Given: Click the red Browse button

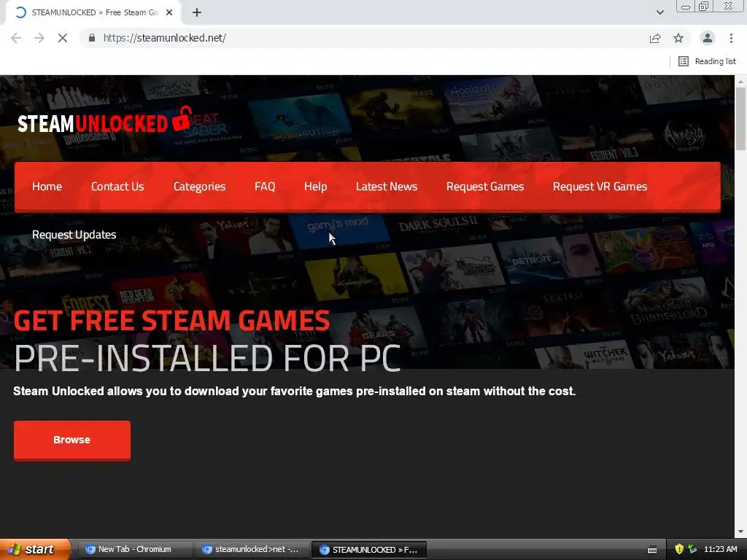Looking at the screenshot, I should (x=72, y=440).
